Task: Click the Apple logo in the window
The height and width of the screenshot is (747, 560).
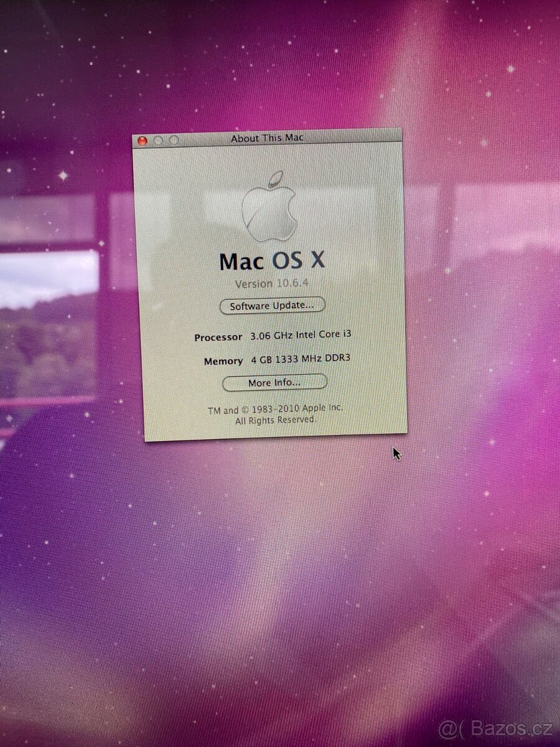Action: point(271,210)
